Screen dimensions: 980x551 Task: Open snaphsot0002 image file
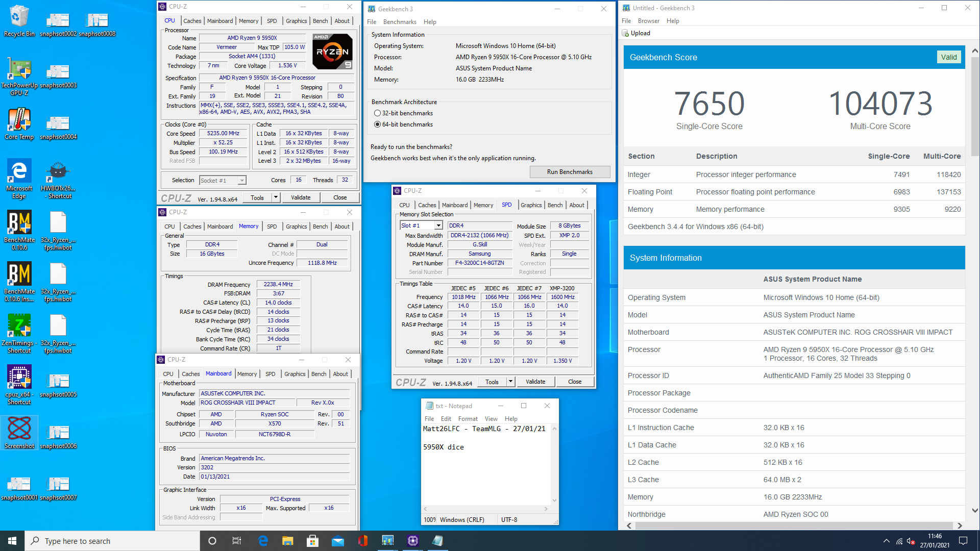pos(58,23)
